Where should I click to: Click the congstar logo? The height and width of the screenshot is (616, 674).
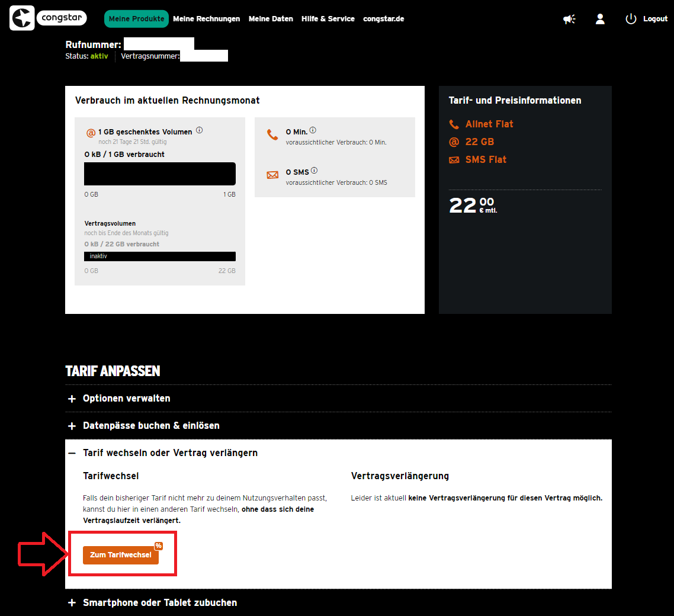click(49, 18)
